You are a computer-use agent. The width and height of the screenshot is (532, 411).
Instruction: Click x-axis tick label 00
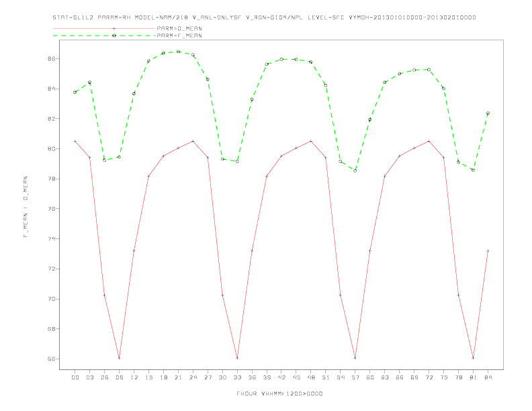click(x=75, y=377)
